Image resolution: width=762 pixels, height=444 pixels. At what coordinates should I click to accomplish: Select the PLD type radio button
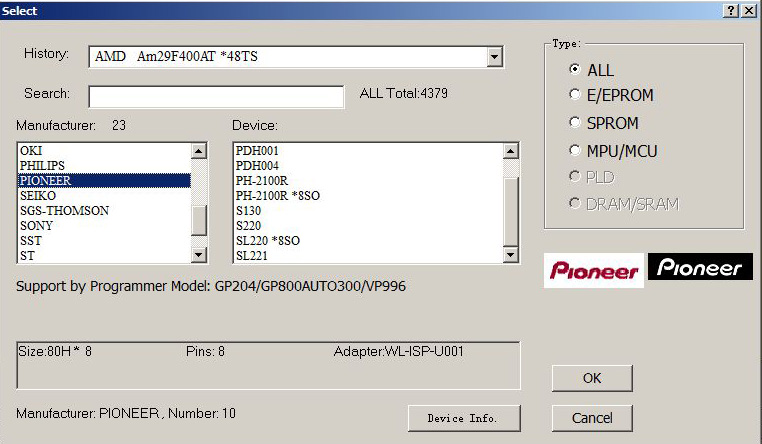[575, 176]
